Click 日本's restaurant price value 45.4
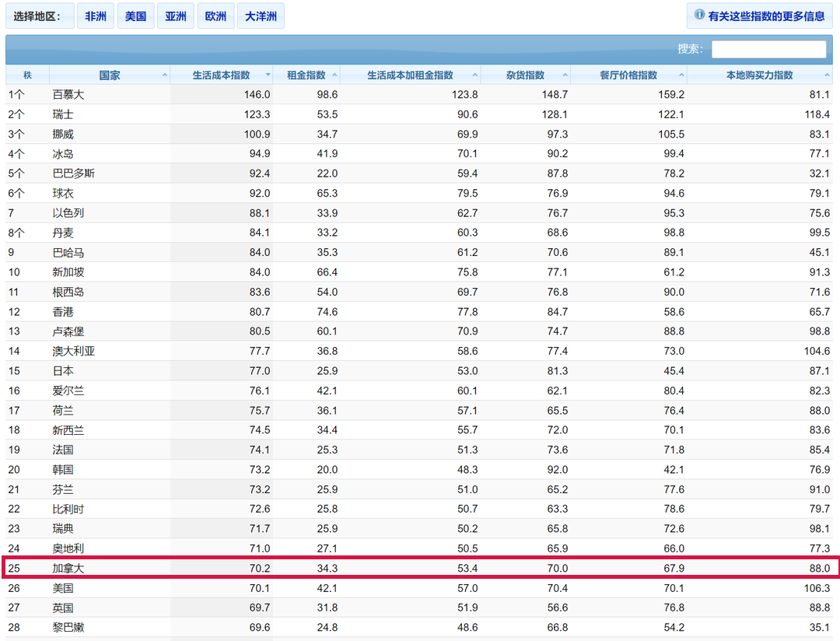Image resolution: width=840 pixels, height=641 pixels. [674, 371]
